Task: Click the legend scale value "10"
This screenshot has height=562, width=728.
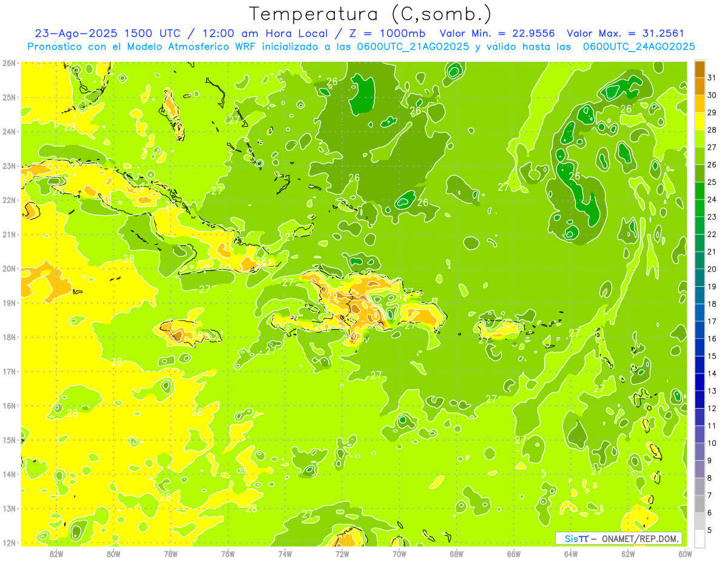Action: tap(712, 443)
